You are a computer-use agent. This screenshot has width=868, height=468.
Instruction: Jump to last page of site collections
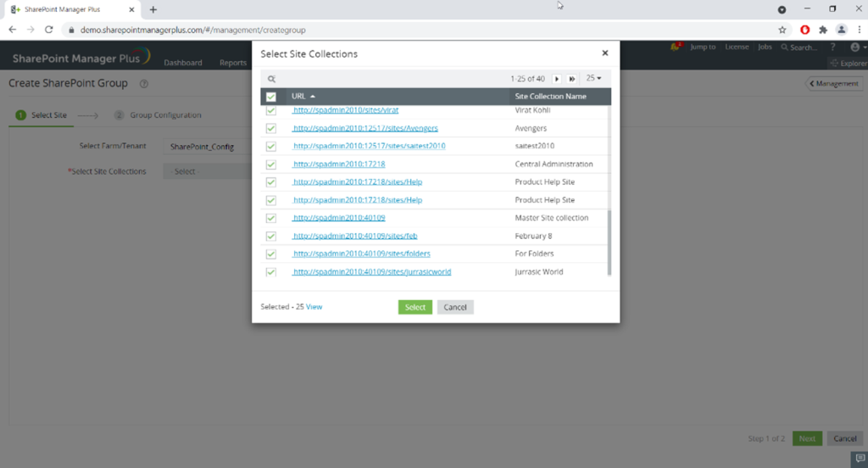572,79
